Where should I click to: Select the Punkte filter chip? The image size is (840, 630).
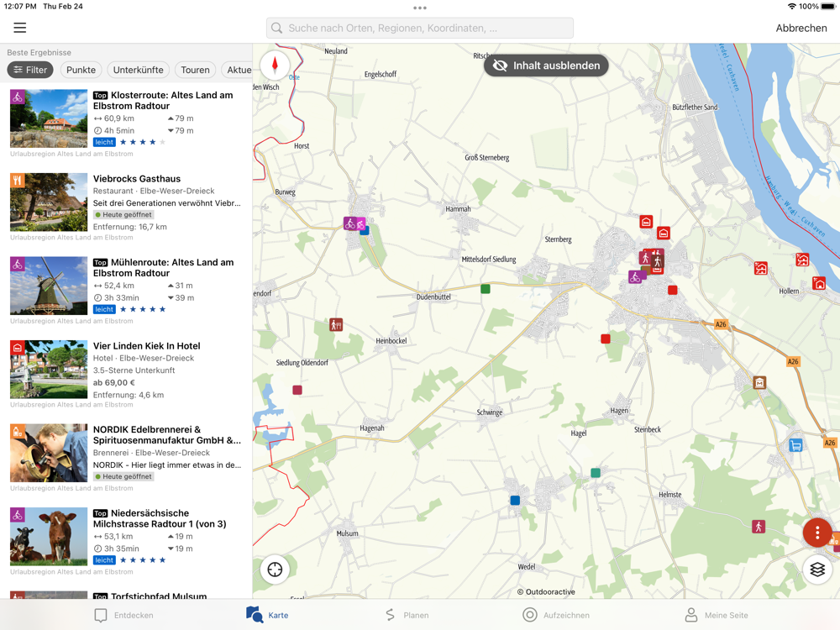click(x=81, y=70)
